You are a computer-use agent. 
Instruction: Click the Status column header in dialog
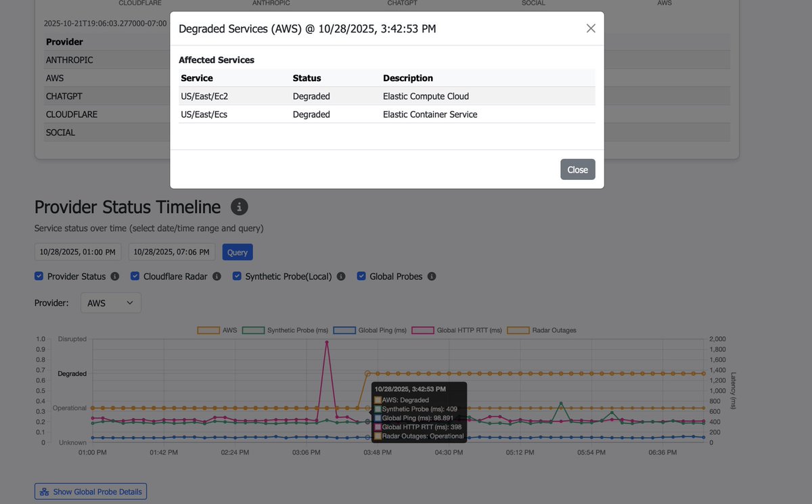coord(307,78)
